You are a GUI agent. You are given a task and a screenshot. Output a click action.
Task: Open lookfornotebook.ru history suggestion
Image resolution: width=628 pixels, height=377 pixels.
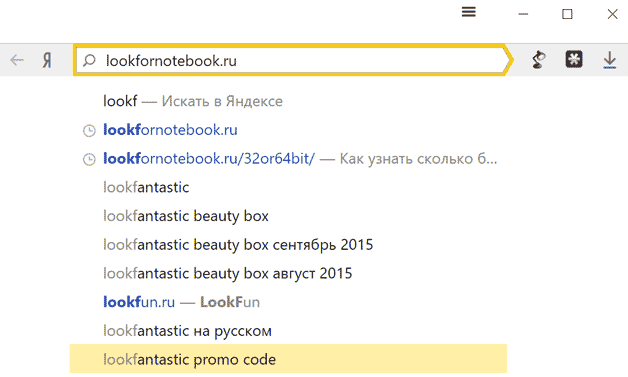pyautogui.click(x=288, y=130)
